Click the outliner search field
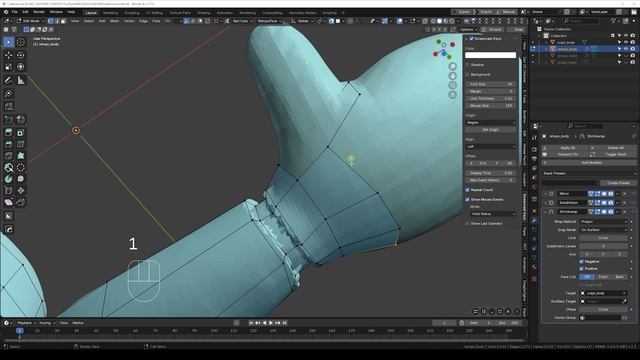The height and width of the screenshot is (360, 640). click(582, 20)
